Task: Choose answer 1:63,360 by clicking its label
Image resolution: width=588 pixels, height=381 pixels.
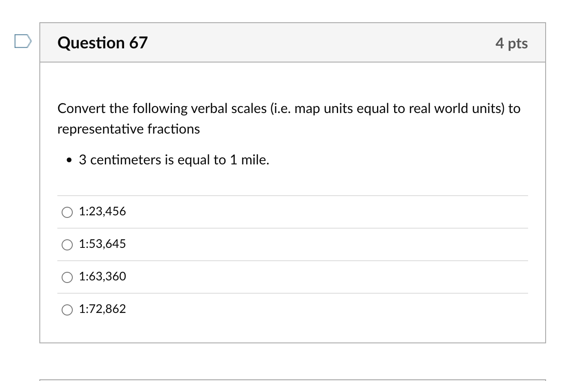Action: (x=102, y=277)
